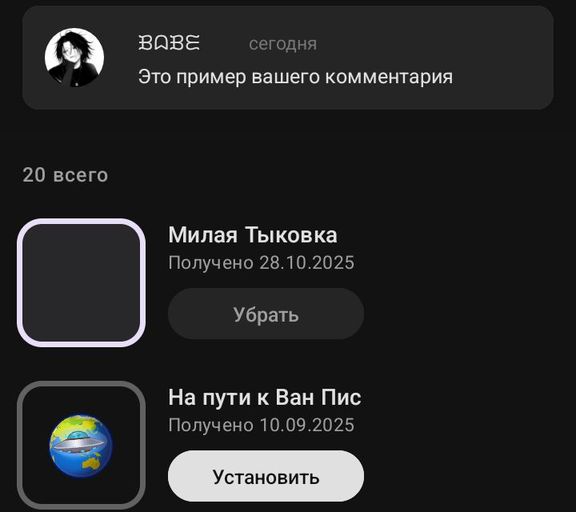
Task: Open the Милая Тыковка title
Action: tap(253, 235)
